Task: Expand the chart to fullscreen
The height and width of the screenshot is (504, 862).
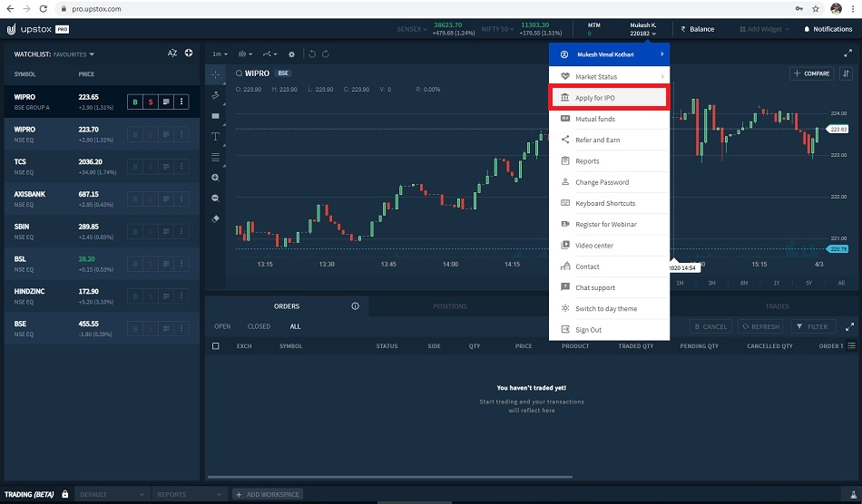Action: [x=847, y=53]
